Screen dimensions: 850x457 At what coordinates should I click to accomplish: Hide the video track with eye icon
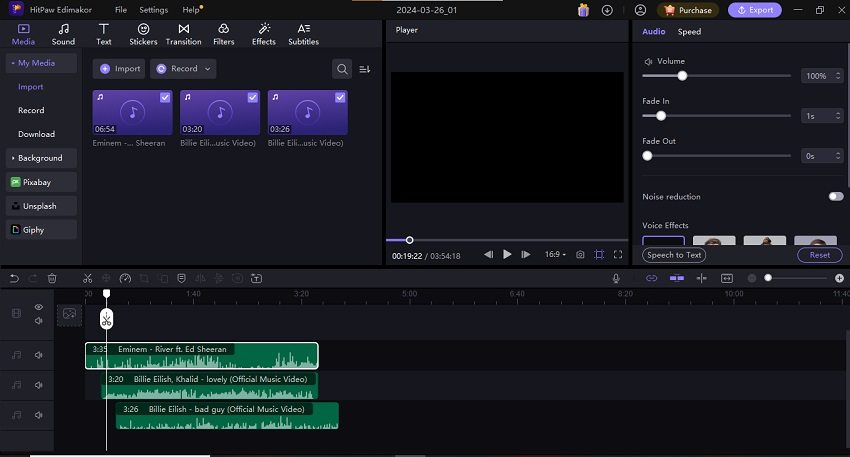(x=38, y=307)
